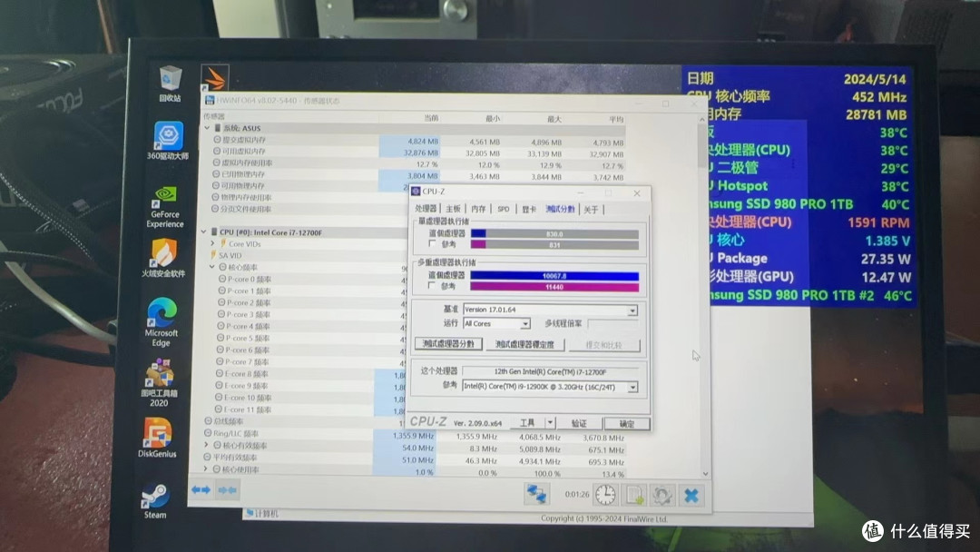This screenshot has width=980, height=552.
Task: Click HWiNFO clock reset timer icon
Action: pyautogui.click(x=605, y=495)
